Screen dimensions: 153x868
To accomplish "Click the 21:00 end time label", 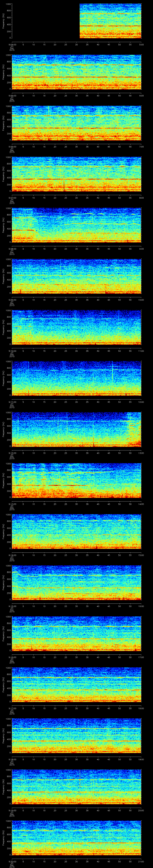I will tap(141, 861).
